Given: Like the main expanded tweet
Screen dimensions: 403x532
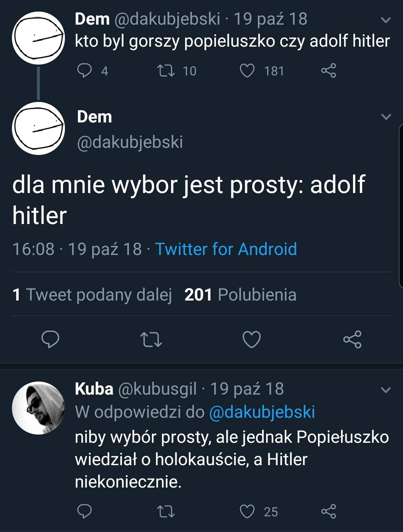Looking at the screenshot, I should click(252, 339).
